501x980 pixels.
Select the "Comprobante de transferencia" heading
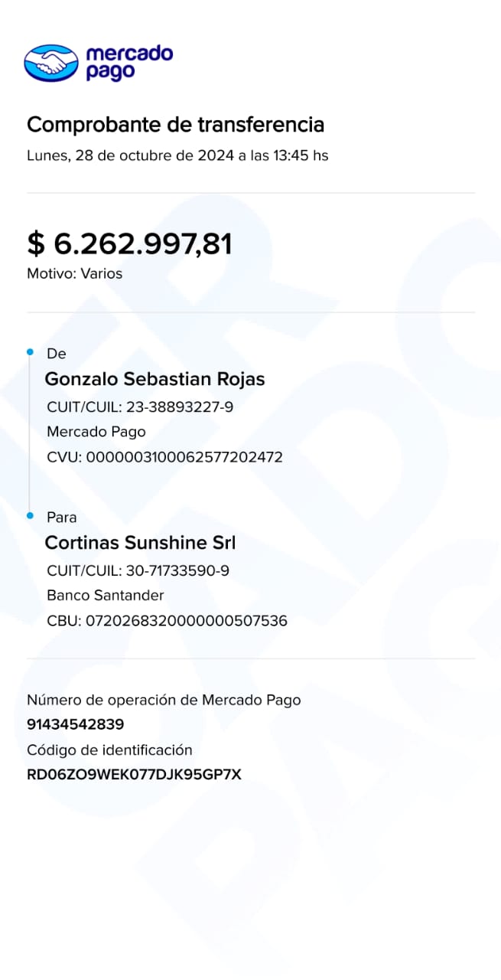point(175,125)
